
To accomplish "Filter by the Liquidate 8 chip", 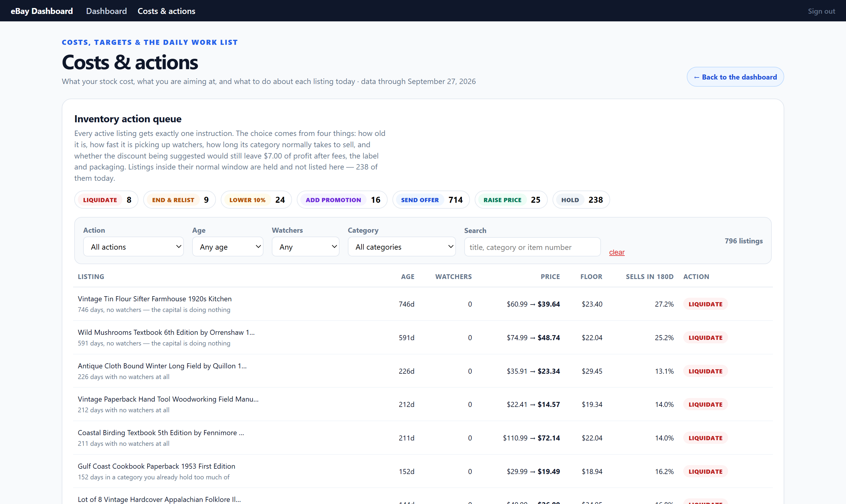I will (x=106, y=200).
